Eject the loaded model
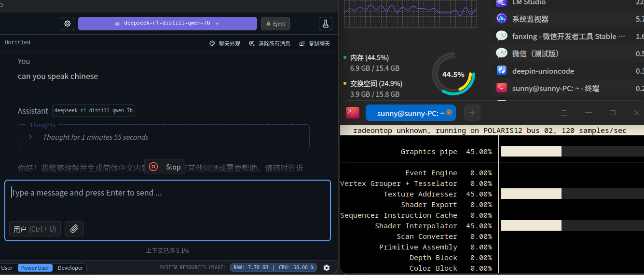 click(275, 24)
